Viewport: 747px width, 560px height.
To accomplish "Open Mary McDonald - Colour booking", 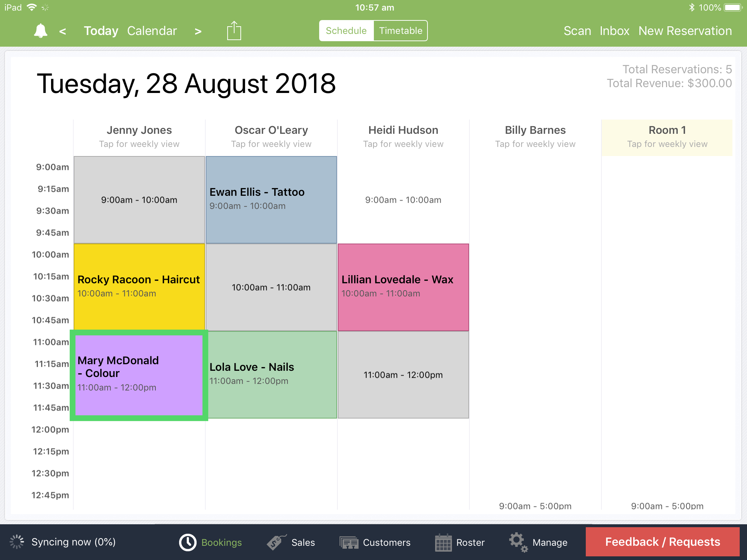I will (x=139, y=375).
